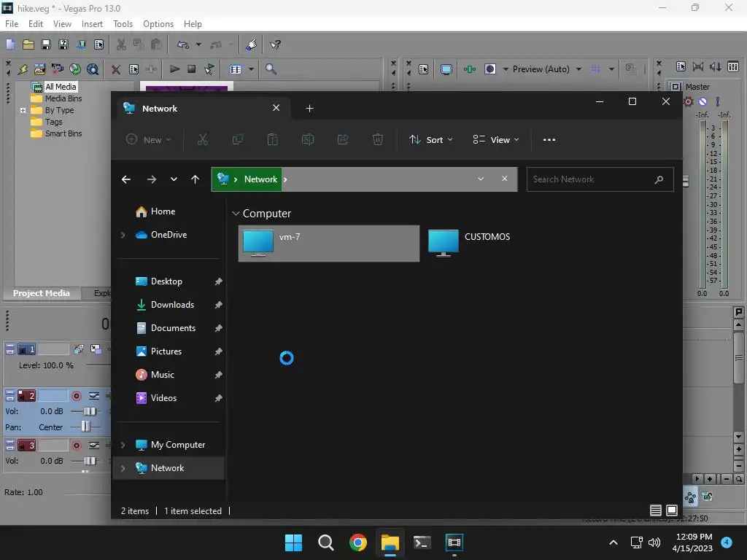This screenshot has height=560, width=747.
Task: Expand the OneDrive sidebar node
Action: 123,235
